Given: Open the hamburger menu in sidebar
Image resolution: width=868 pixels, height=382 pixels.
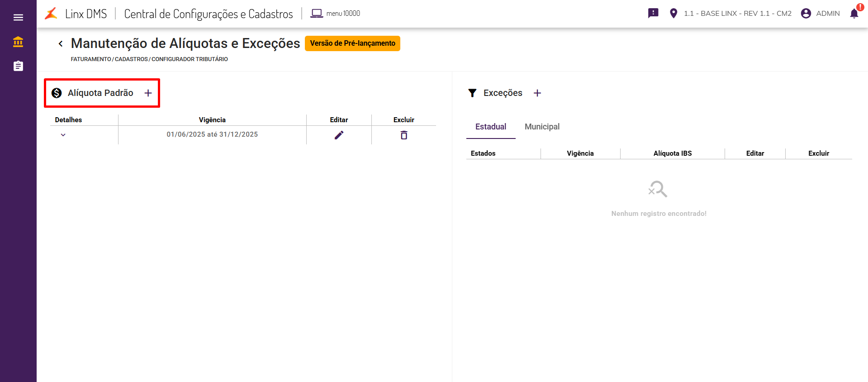Looking at the screenshot, I should point(18,18).
